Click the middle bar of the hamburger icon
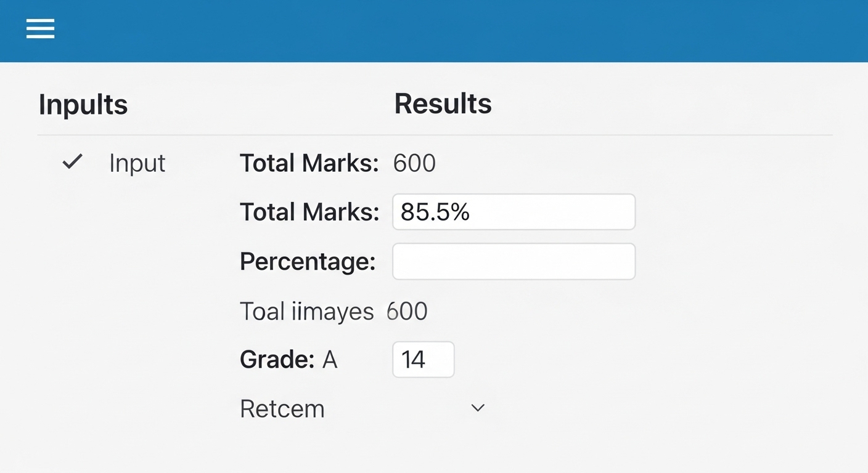868x473 pixels. (40, 29)
